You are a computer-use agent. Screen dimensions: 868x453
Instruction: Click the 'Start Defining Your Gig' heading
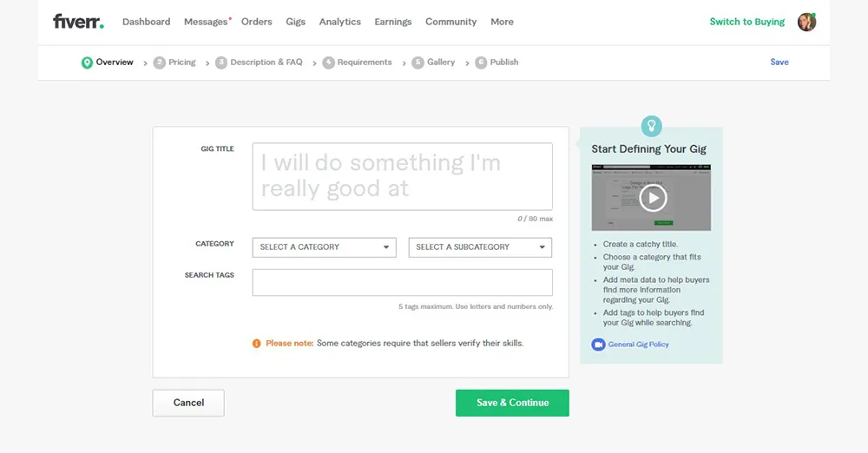click(648, 149)
